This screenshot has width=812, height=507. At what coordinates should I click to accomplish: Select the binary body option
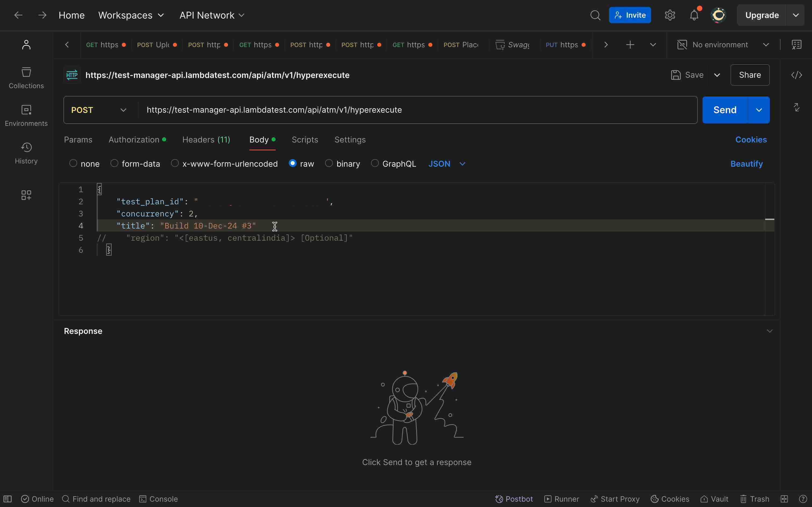pyautogui.click(x=329, y=163)
